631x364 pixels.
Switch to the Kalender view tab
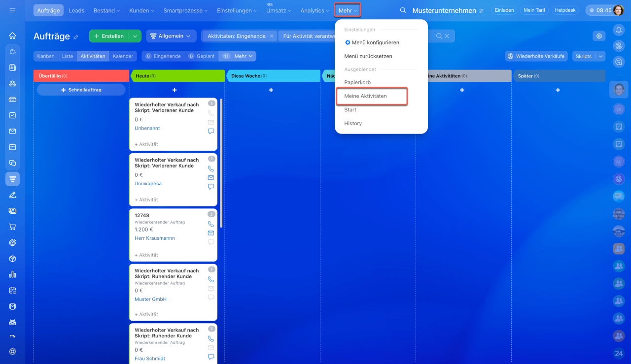123,56
